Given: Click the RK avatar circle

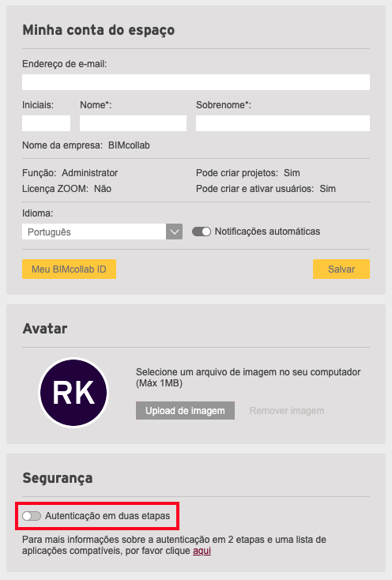Looking at the screenshot, I should (73, 393).
